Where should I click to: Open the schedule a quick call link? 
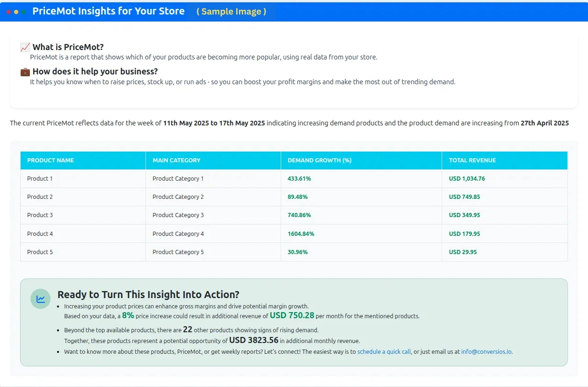[384, 351]
